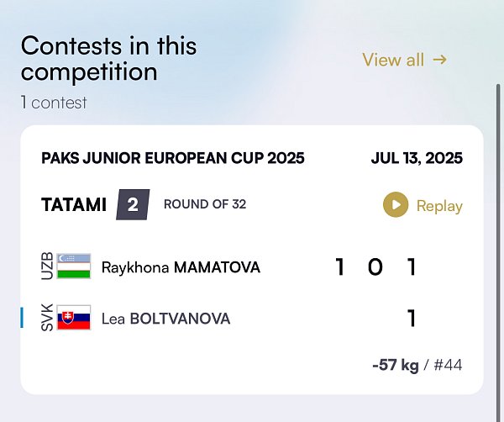Viewport: 504px width, 422px height.
Task: Click the gold Replay play icon
Action: [396, 204]
